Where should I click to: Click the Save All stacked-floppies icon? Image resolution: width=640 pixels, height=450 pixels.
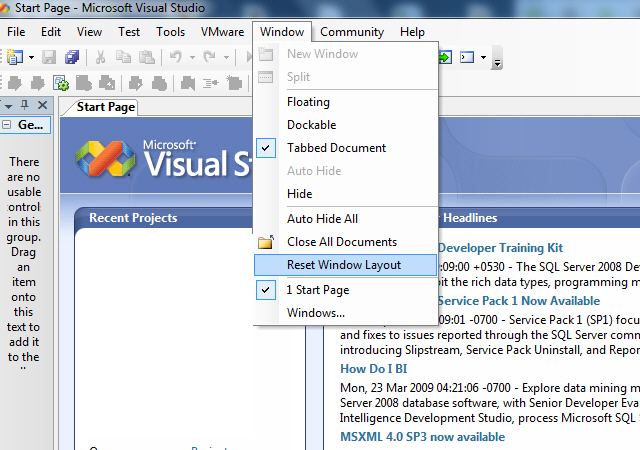tap(72, 57)
